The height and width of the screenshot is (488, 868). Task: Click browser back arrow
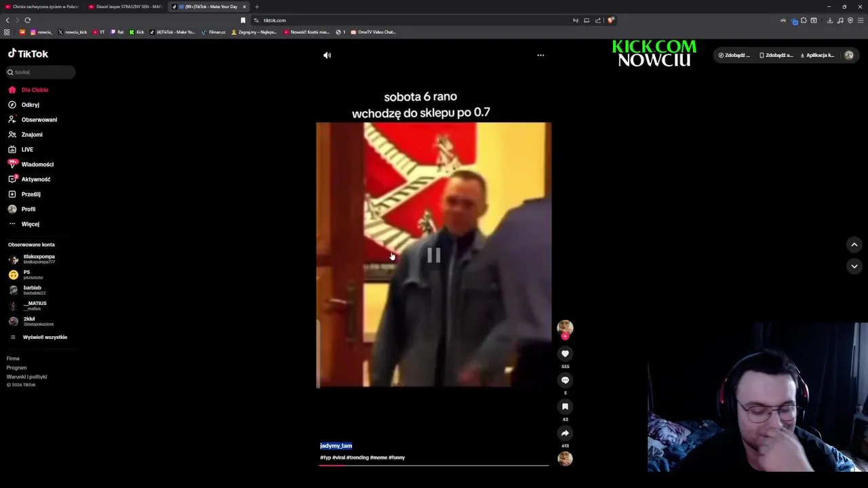[x=7, y=20]
